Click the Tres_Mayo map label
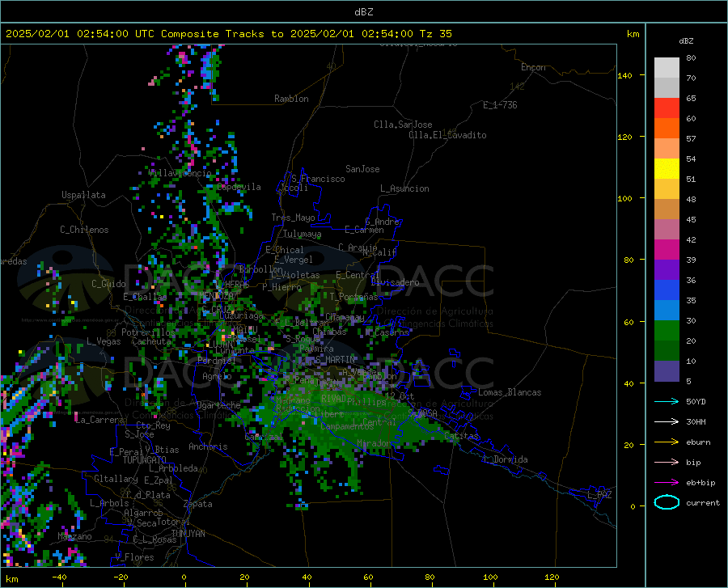 tap(293, 218)
